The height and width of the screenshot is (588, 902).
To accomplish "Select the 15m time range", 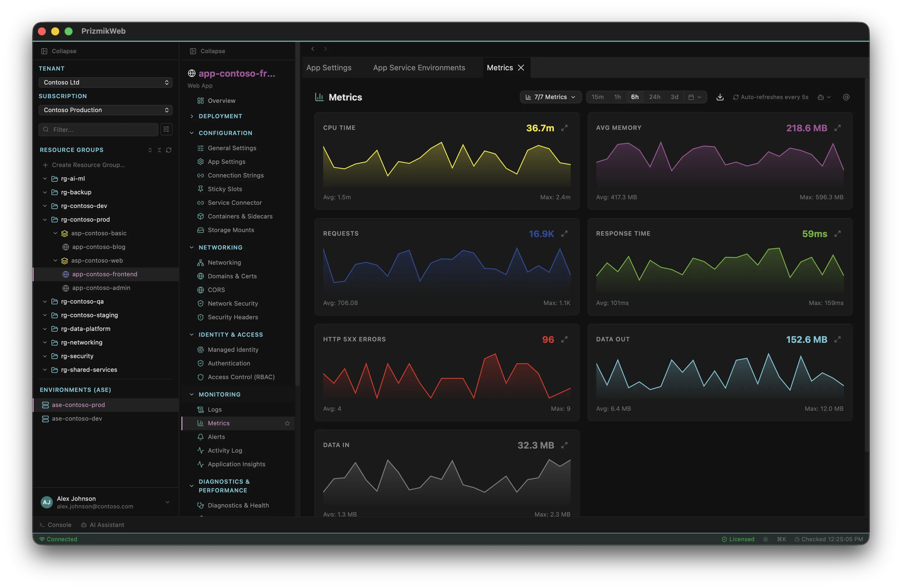I will [598, 97].
